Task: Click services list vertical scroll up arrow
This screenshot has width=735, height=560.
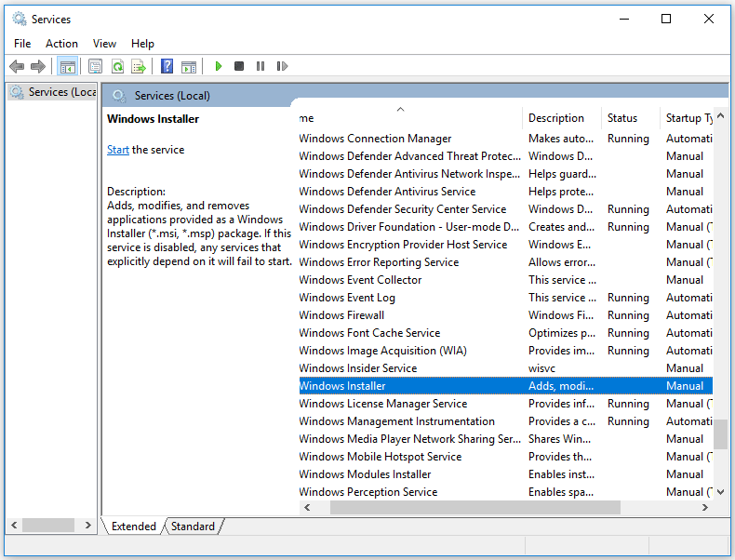Action: [721, 115]
